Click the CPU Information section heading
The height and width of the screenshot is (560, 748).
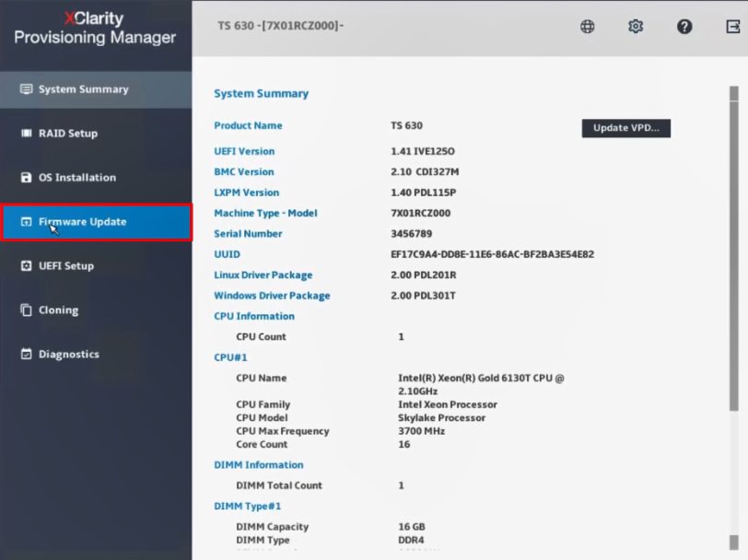(x=254, y=317)
